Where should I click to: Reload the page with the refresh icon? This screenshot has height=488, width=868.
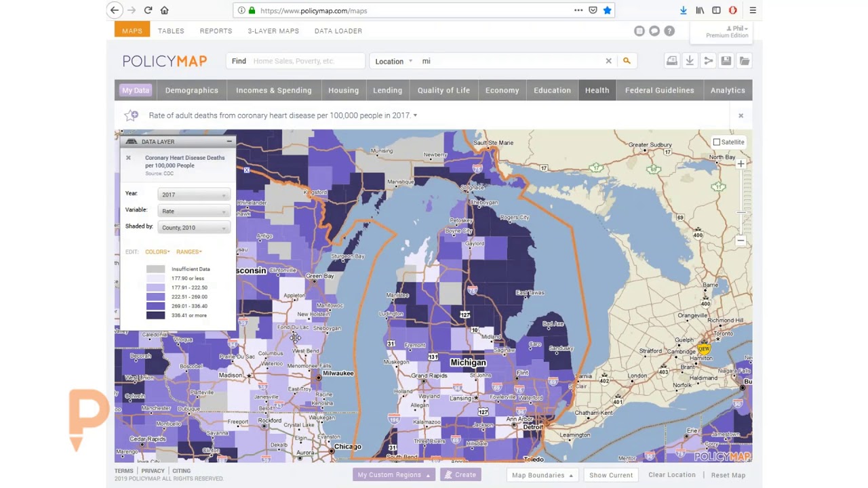[148, 10]
